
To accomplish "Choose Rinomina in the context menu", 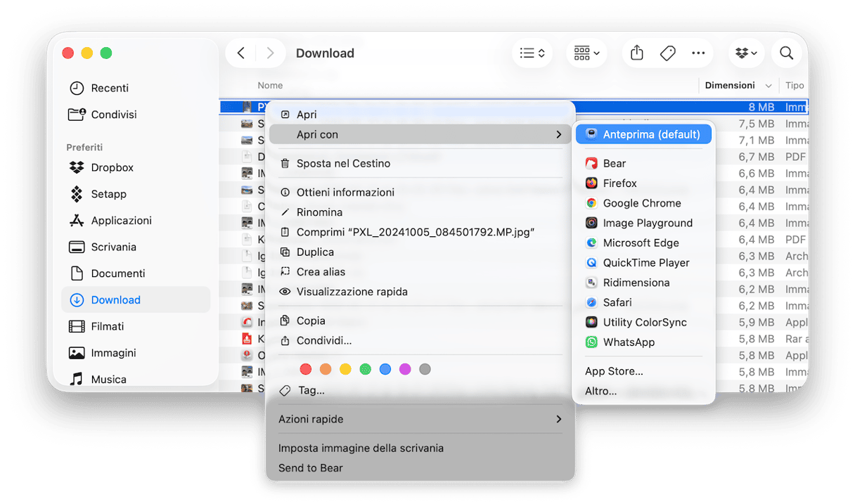I will pyautogui.click(x=420, y=212).
